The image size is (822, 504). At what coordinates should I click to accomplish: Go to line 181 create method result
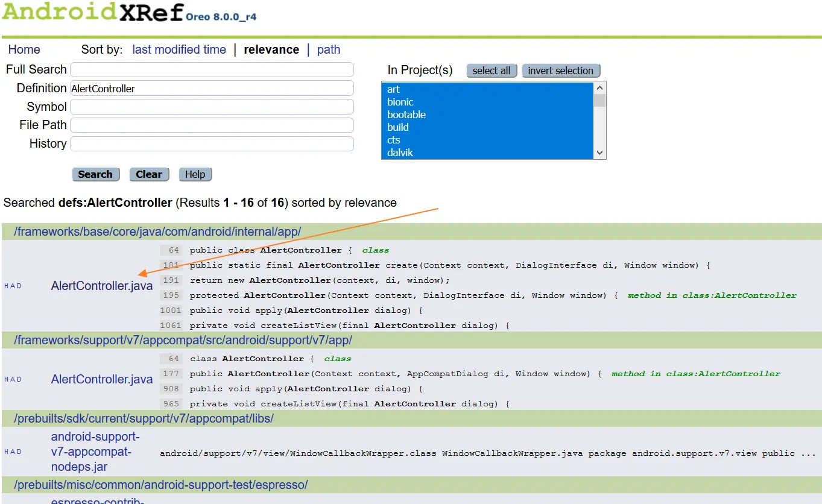436,265
